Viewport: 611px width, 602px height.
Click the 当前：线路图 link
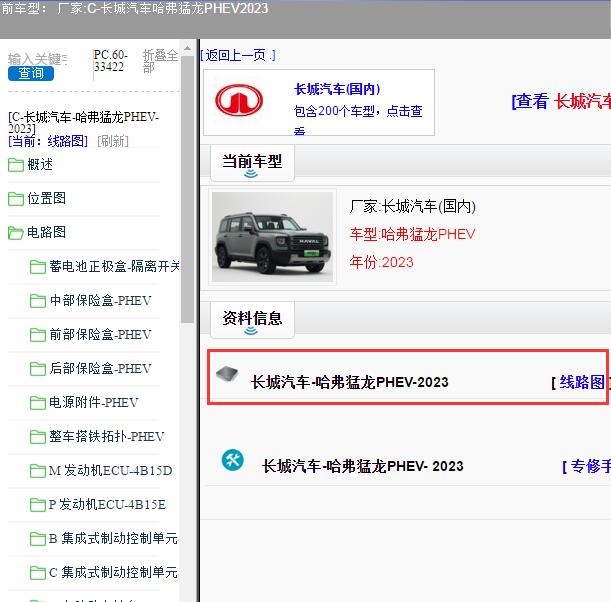tap(48, 141)
